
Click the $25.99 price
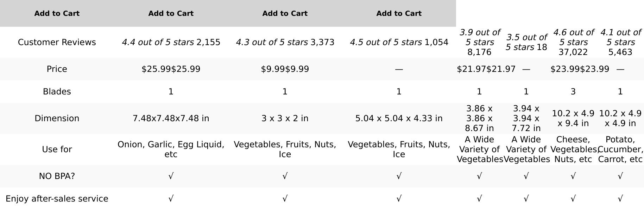tap(171, 69)
